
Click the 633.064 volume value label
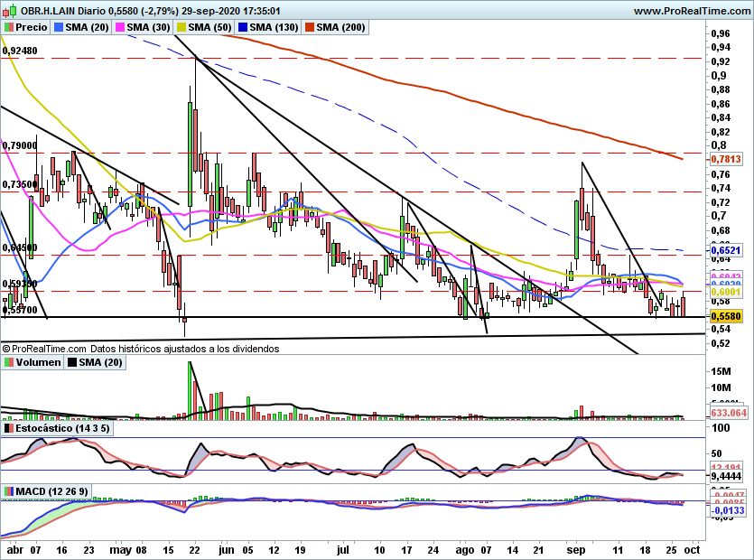(x=729, y=413)
